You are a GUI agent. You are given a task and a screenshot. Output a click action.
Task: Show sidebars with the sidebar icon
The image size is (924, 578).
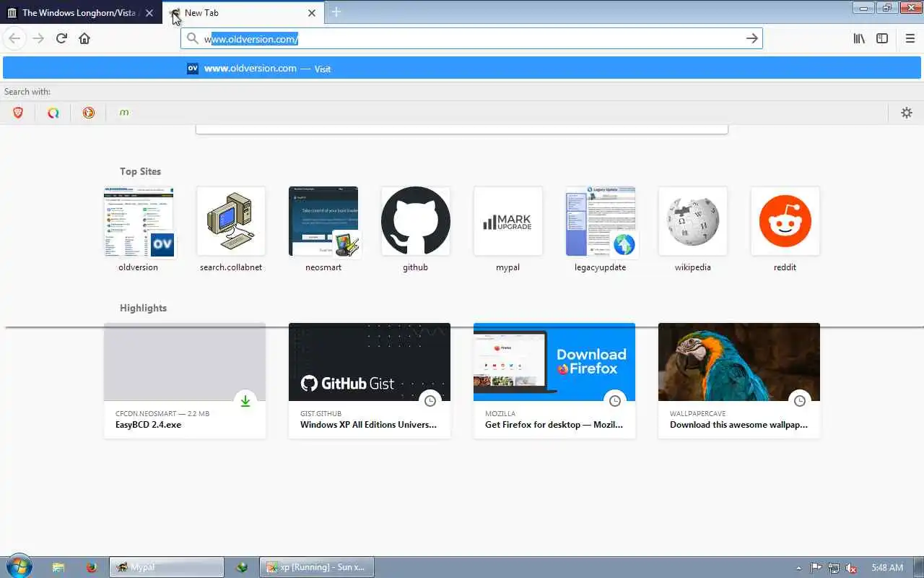tap(882, 38)
